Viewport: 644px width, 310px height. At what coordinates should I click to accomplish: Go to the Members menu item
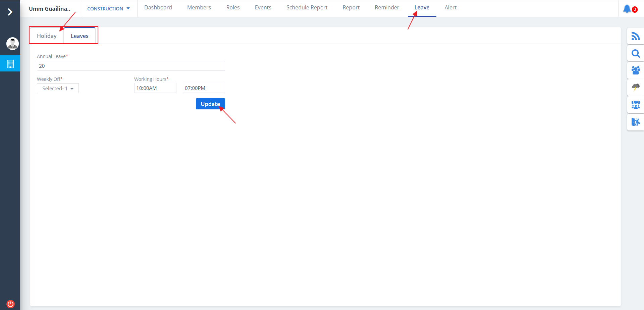(199, 7)
